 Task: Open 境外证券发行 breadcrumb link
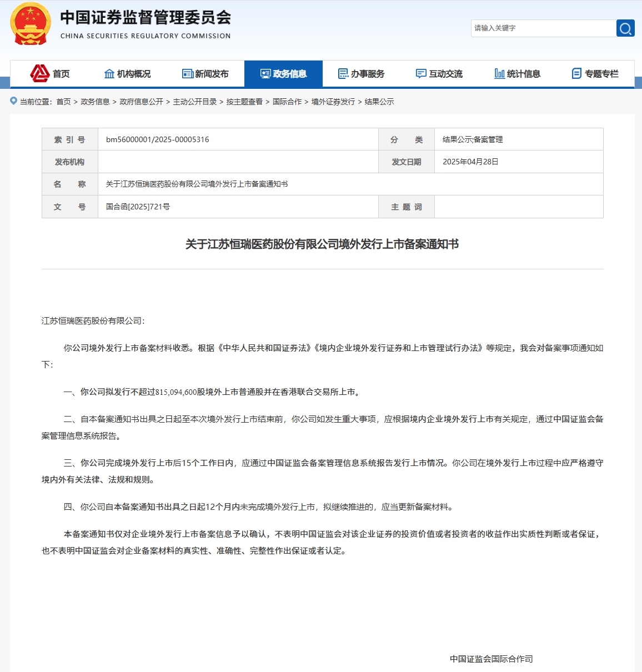pos(333,102)
